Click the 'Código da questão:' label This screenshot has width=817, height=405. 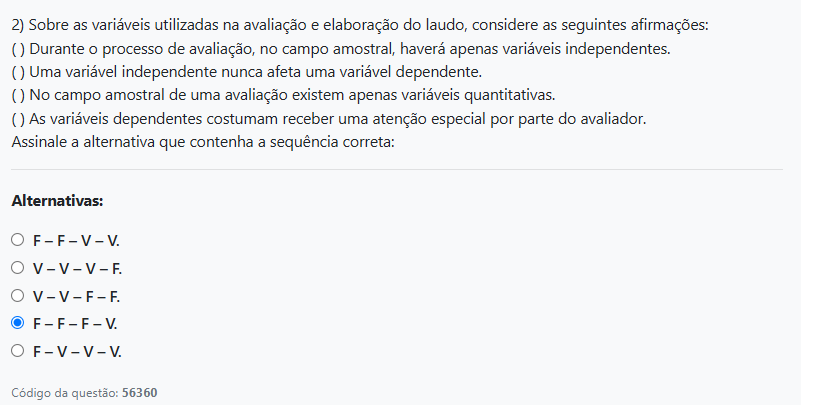coord(65,392)
